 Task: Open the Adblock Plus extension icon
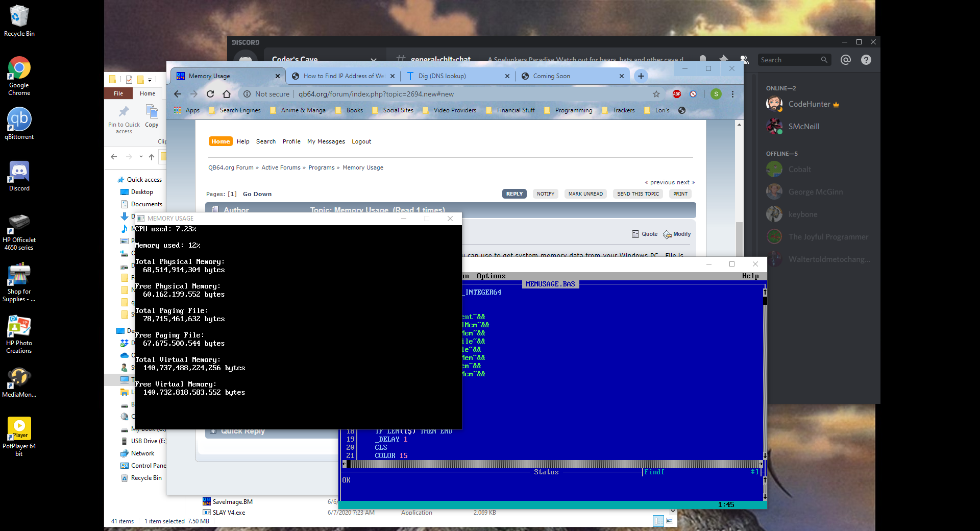coord(677,94)
